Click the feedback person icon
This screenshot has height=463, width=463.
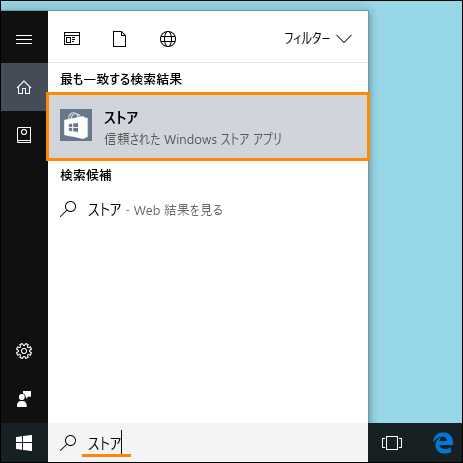tap(24, 399)
